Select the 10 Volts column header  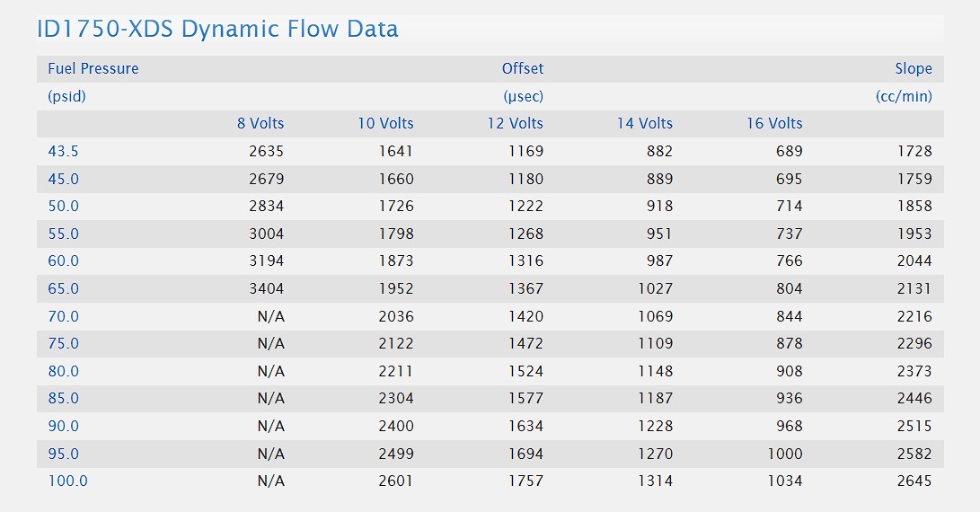(385, 123)
